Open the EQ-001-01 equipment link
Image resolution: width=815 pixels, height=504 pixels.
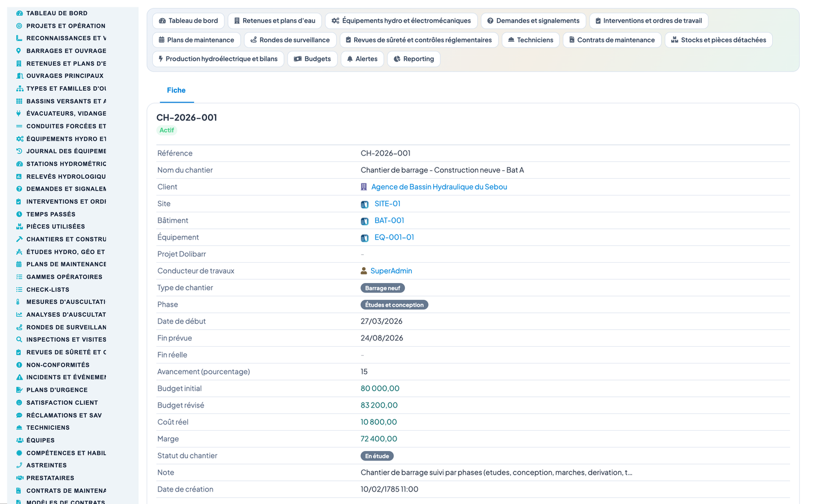pyautogui.click(x=394, y=237)
